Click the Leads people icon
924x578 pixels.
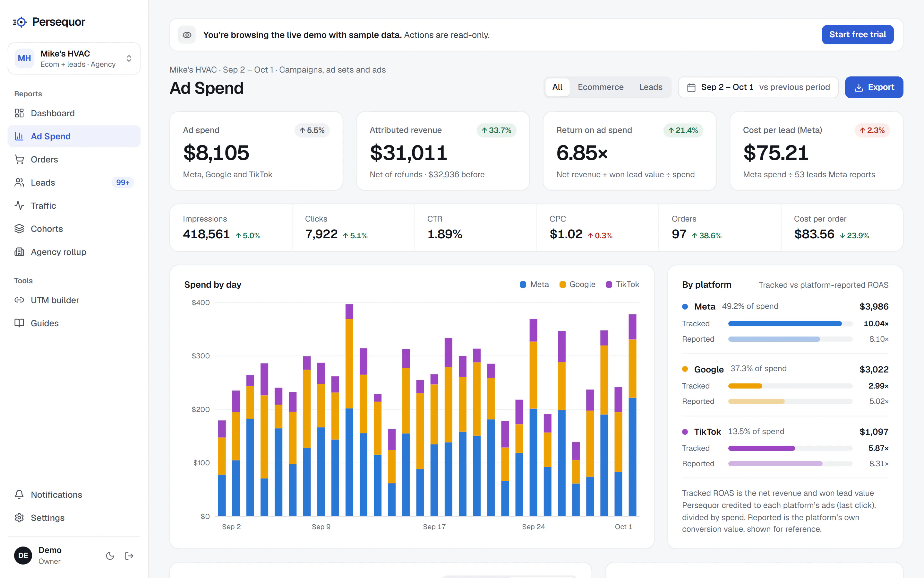tap(19, 182)
